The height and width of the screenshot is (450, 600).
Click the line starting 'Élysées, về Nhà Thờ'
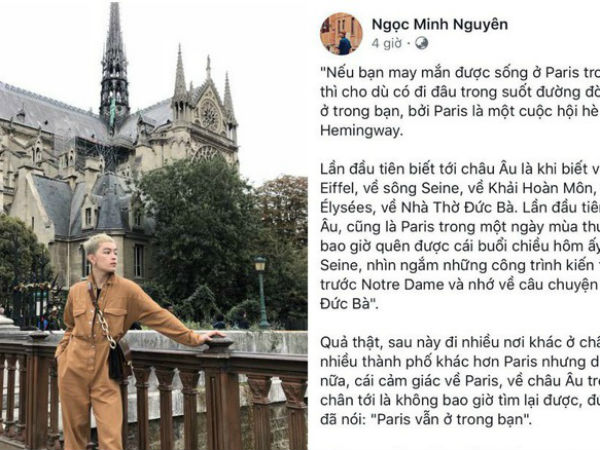pos(460,207)
